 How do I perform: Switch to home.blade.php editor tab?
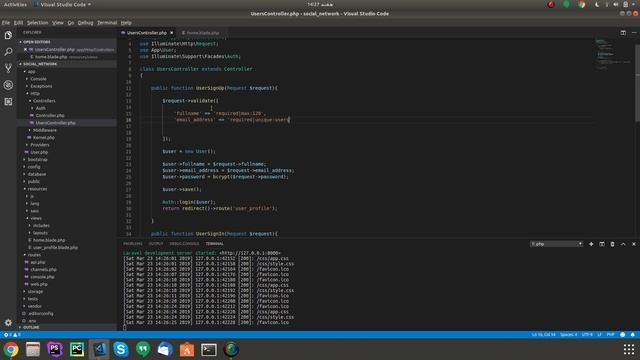pos(203,33)
